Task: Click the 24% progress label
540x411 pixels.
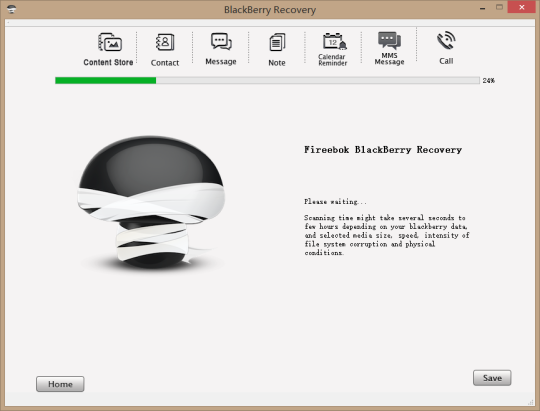Action: click(489, 81)
